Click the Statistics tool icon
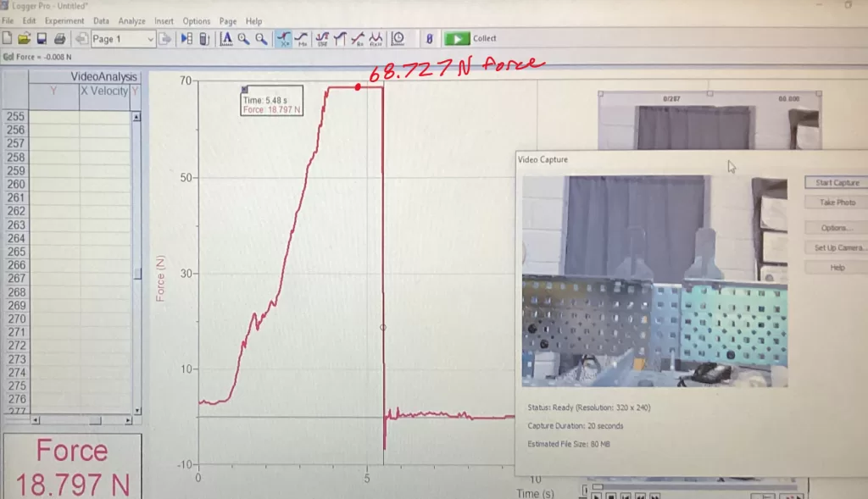Viewport: 868px width, 499px height. [321, 39]
